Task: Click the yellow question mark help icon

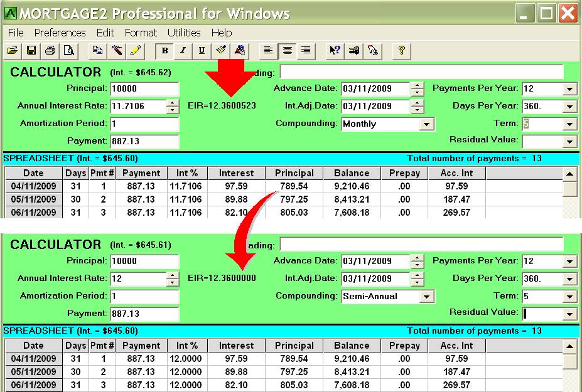Action: click(x=401, y=51)
